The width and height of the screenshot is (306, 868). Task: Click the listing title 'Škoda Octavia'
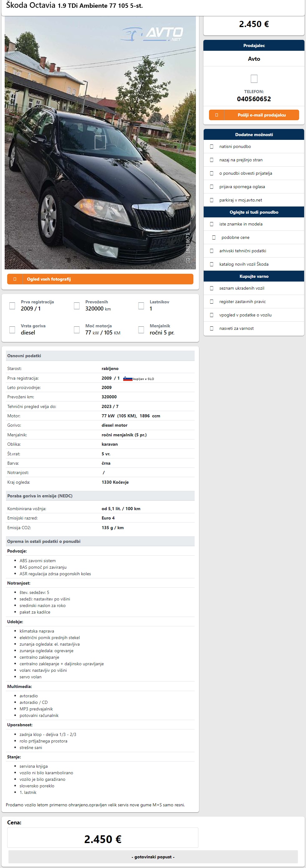coord(31,5)
